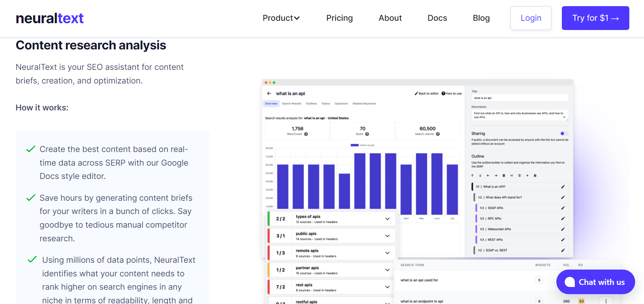Click the move-up arrow in Outline toolbar
The width and height of the screenshot is (644, 304).
[472, 176]
